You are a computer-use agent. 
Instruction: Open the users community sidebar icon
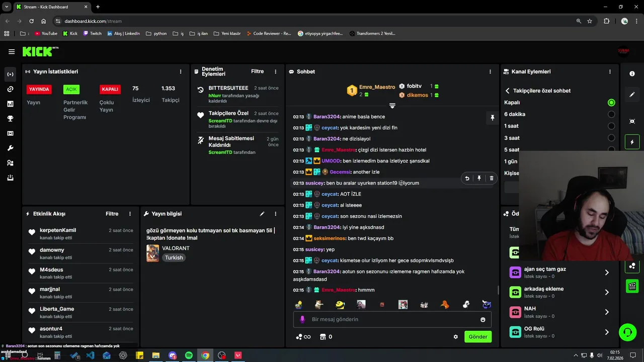10,163
